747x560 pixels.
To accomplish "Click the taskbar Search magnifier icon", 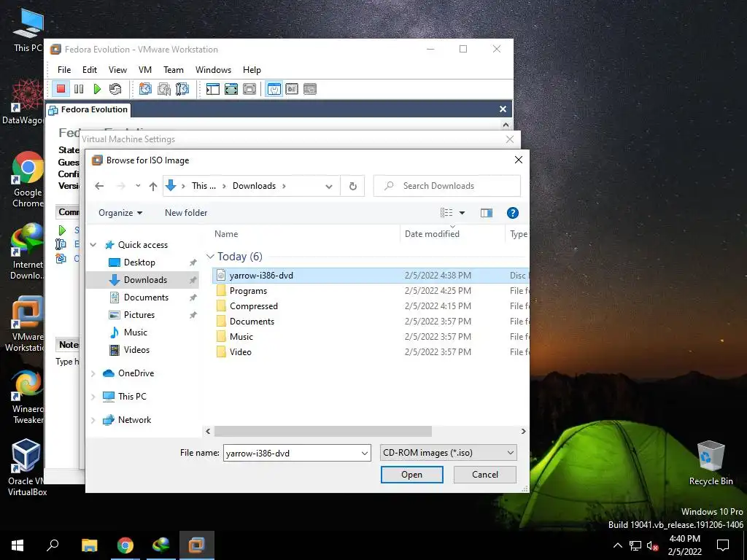I will point(53,545).
